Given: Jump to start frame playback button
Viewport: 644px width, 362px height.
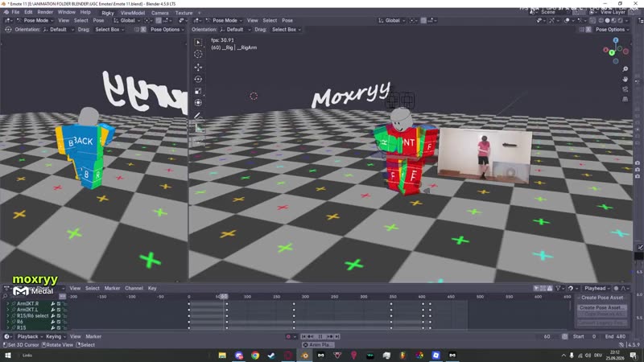Looking at the screenshot, I should point(303,336).
